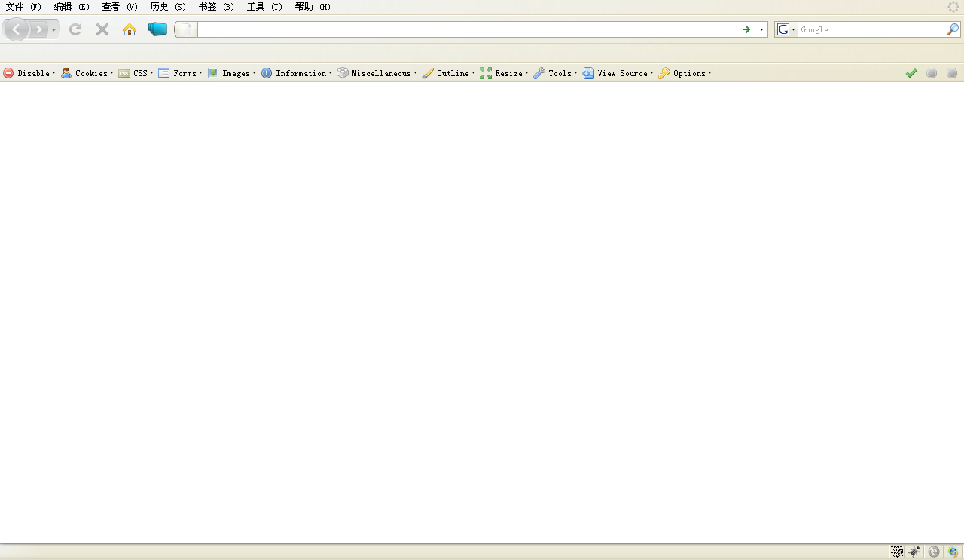This screenshot has height=560, width=964.
Task: Open the Disable toolbar menu
Action: [29, 73]
